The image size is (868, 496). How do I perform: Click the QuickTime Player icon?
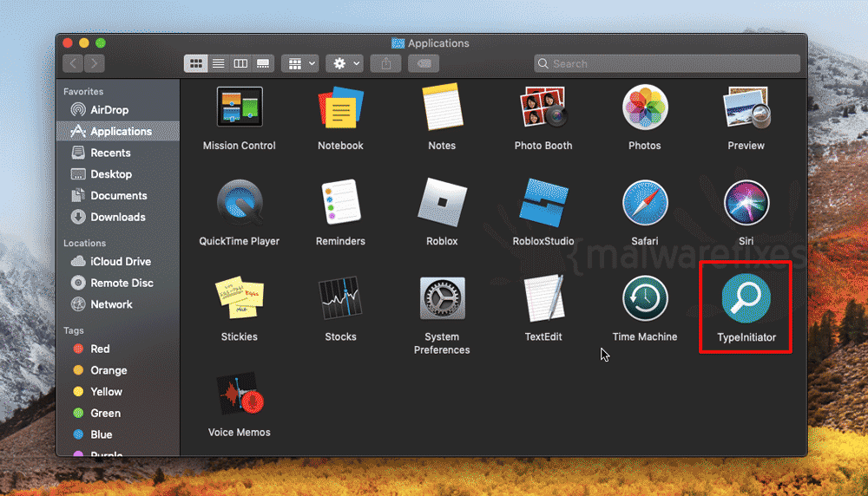tap(240, 202)
